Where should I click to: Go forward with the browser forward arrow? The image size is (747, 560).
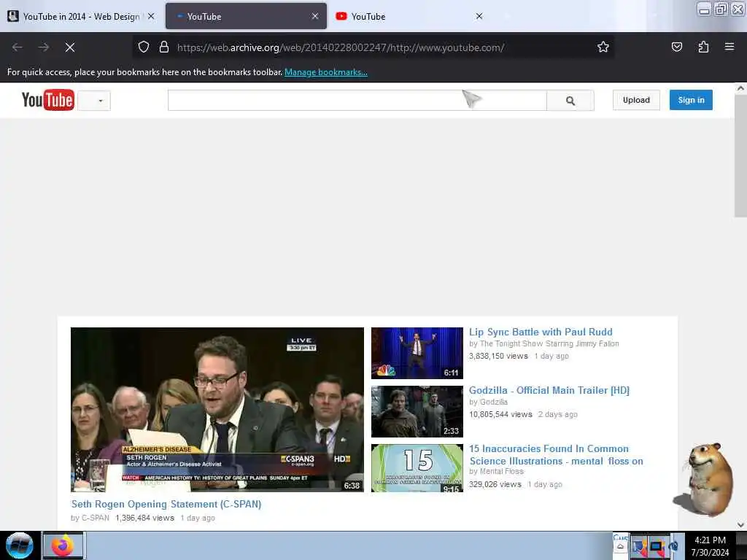[43, 47]
